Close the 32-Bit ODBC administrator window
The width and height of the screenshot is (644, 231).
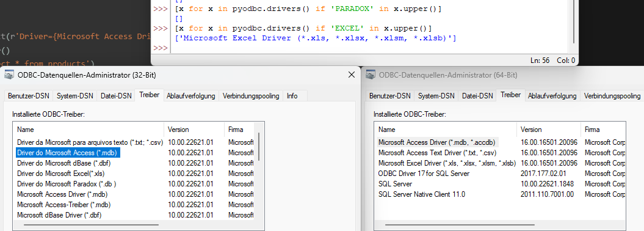pyautogui.click(x=351, y=75)
